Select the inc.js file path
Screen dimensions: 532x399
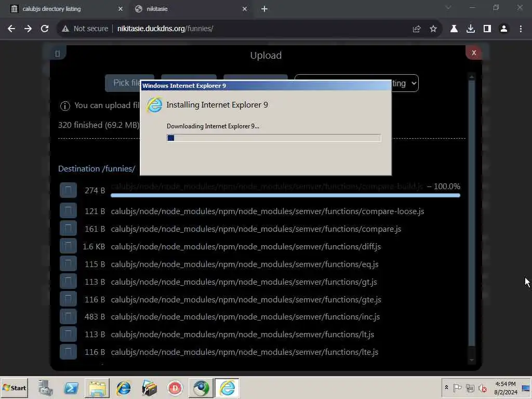245,317
